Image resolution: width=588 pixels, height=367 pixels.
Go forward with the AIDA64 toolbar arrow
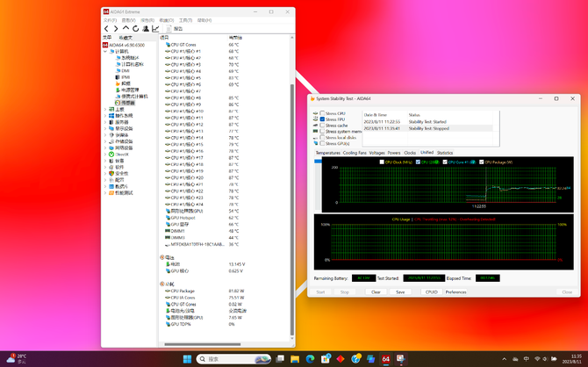tap(116, 28)
